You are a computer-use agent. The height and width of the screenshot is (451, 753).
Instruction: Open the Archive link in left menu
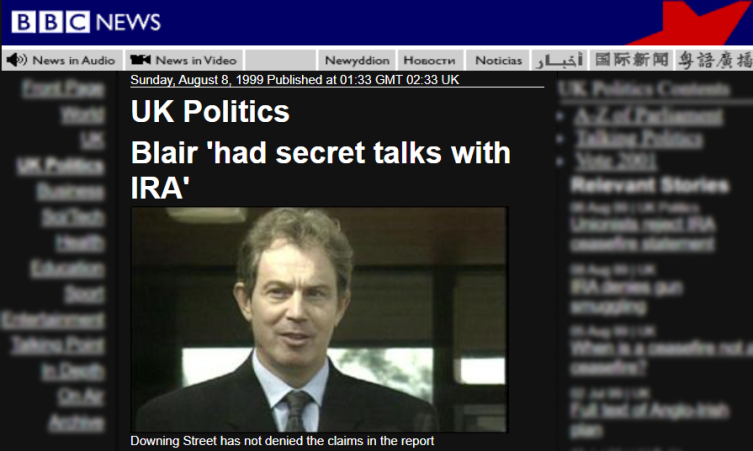[76, 423]
